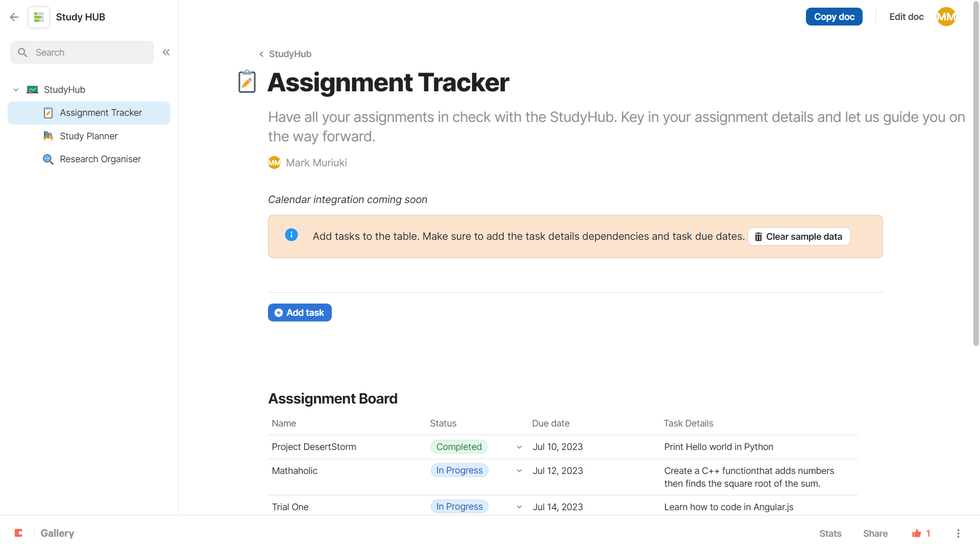Click the Coda logo in bottom bar
Image resolution: width=980 pixels, height=551 pixels.
(x=19, y=533)
